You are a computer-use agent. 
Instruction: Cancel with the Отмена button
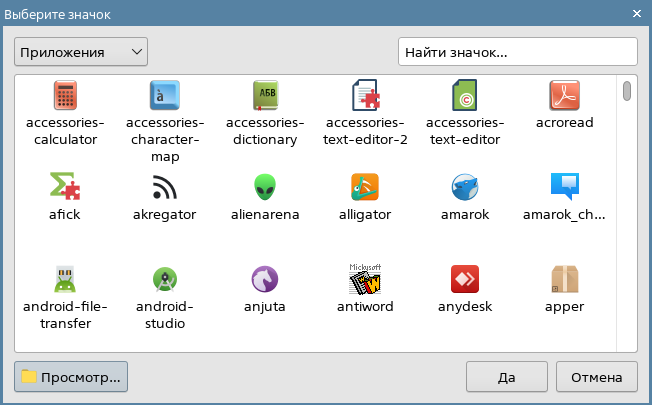597,377
